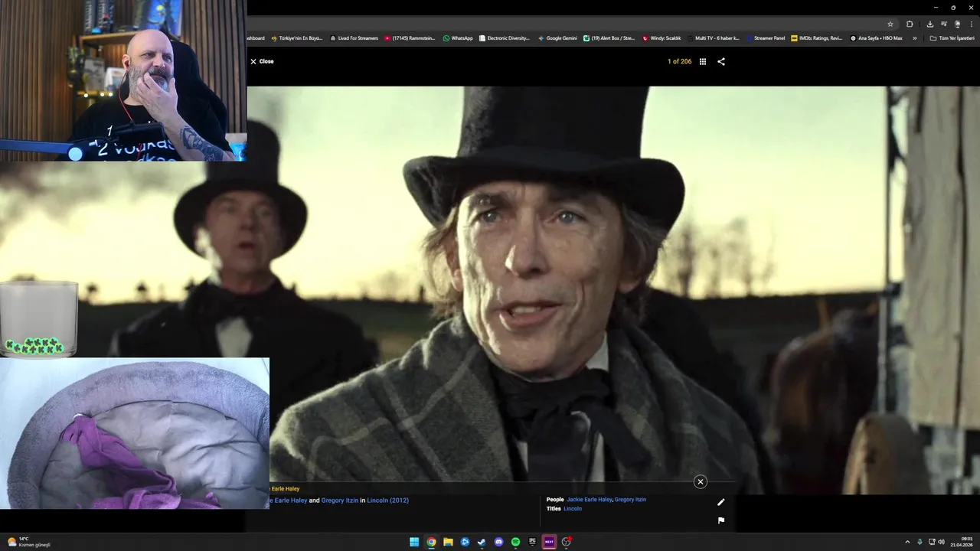Click the pencil edit icon
The width and height of the screenshot is (980, 551).
click(x=720, y=502)
